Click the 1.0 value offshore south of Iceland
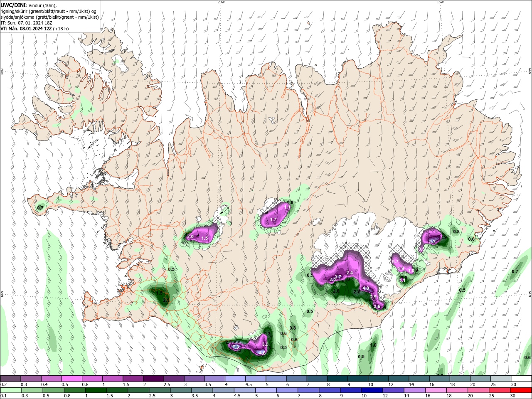Viewport: 532px width, 399px height. (x=373, y=345)
